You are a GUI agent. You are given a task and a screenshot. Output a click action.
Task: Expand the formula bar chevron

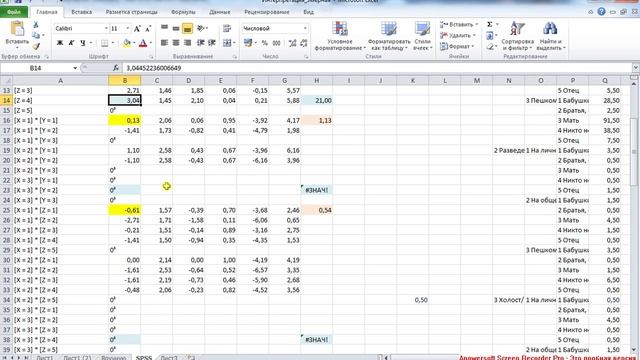coord(636,68)
